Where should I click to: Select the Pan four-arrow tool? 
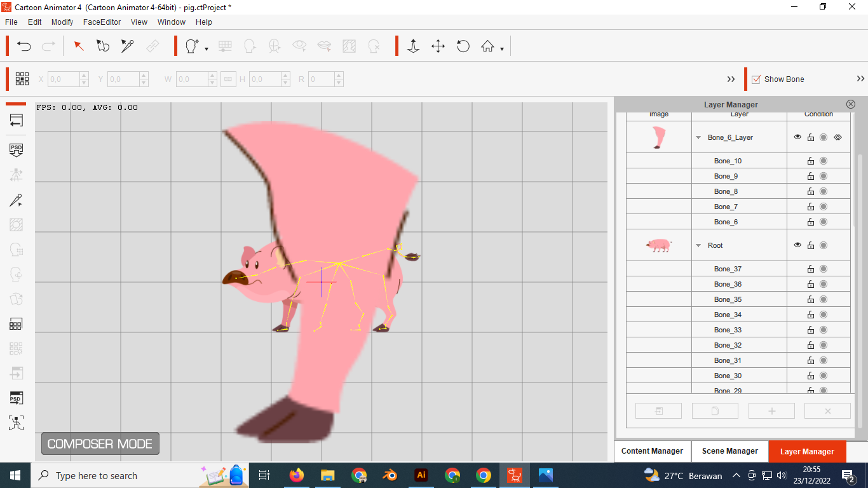click(x=438, y=46)
